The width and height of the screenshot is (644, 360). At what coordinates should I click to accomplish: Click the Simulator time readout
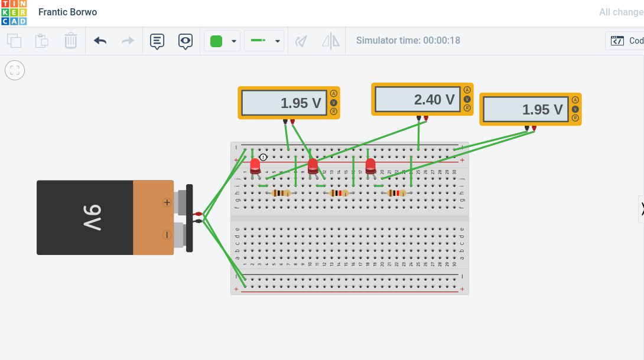click(x=408, y=40)
